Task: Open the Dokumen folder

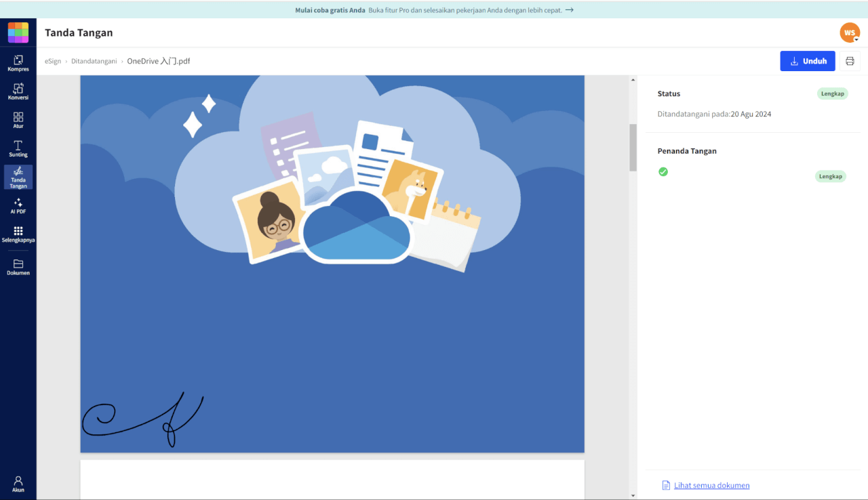Action: tap(18, 267)
